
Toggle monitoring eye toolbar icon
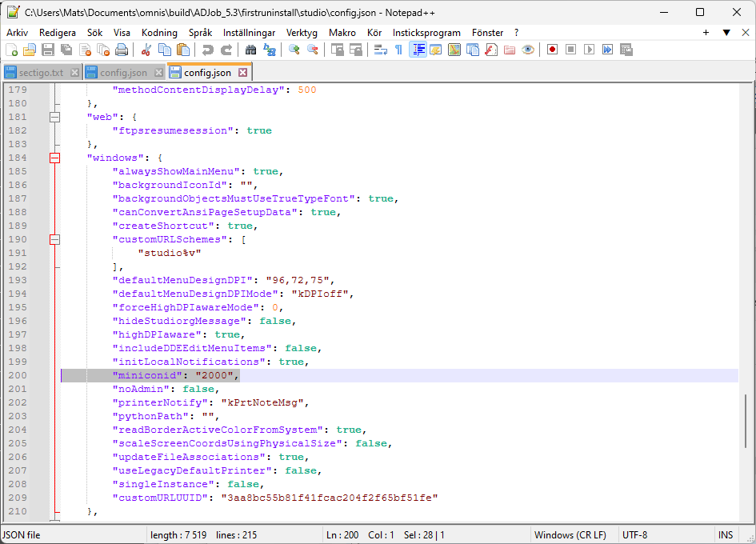click(x=528, y=50)
